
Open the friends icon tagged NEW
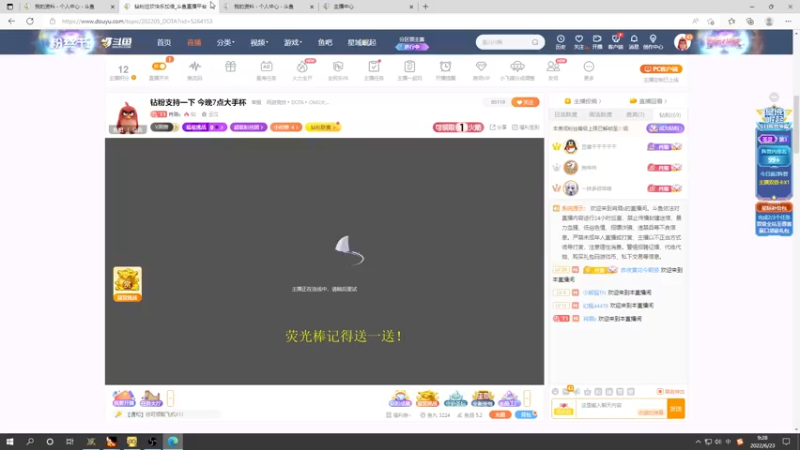click(553, 66)
